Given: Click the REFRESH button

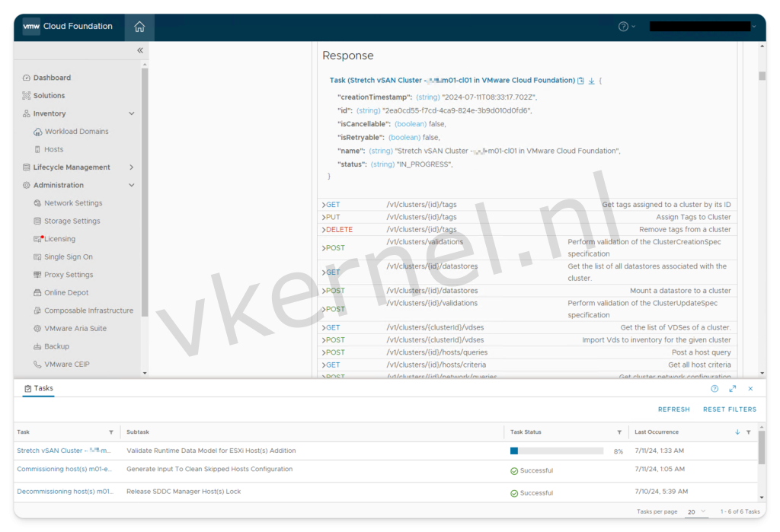Looking at the screenshot, I should click(673, 409).
